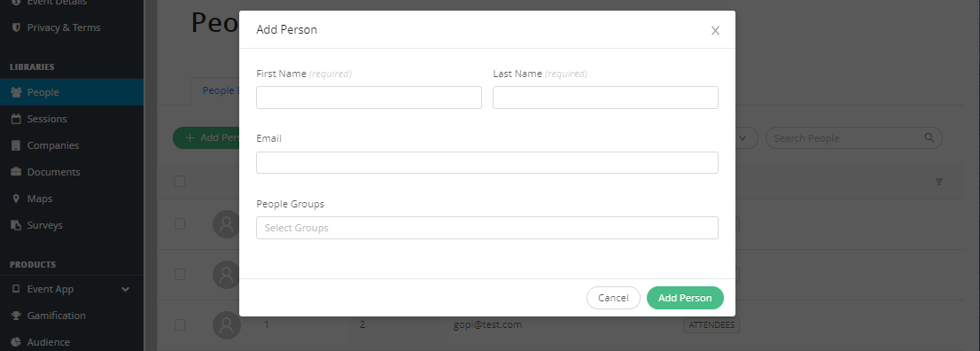Close the Add Person dialog with X
980x351 pixels.
click(716, 31)
